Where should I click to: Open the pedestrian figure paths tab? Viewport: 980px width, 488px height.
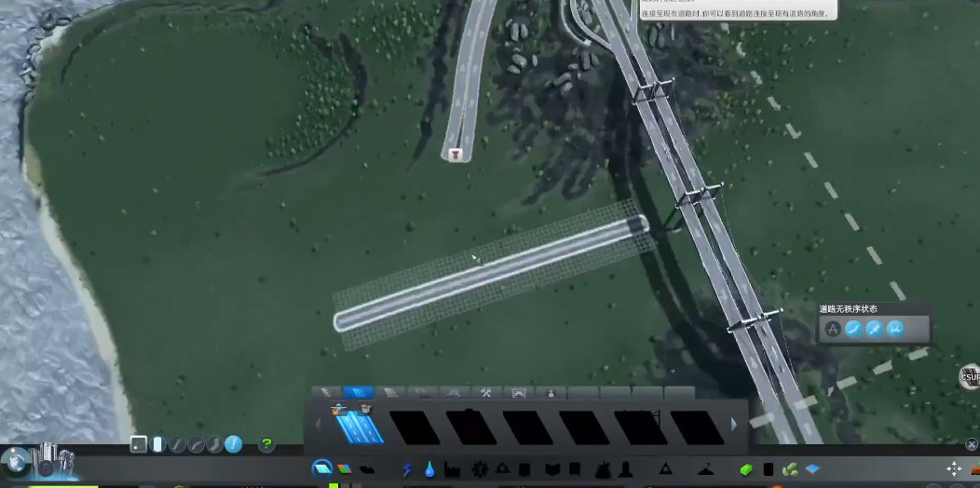[551, 392]
